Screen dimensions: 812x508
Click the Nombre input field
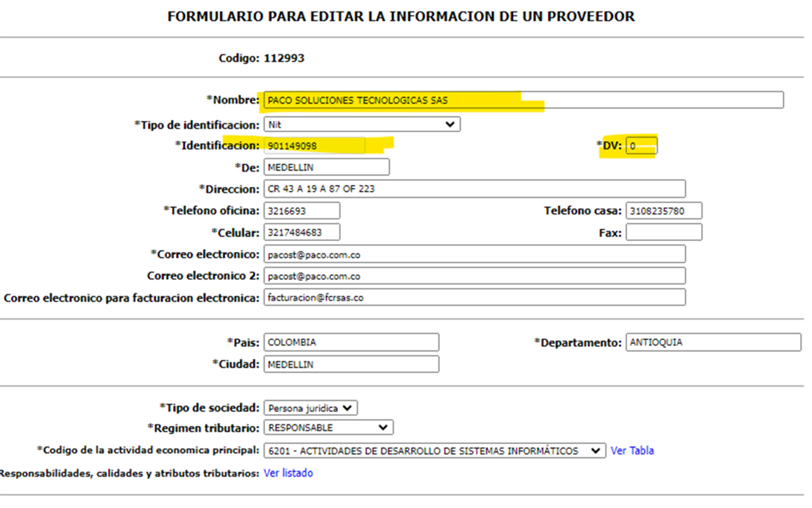pos(523,100)
